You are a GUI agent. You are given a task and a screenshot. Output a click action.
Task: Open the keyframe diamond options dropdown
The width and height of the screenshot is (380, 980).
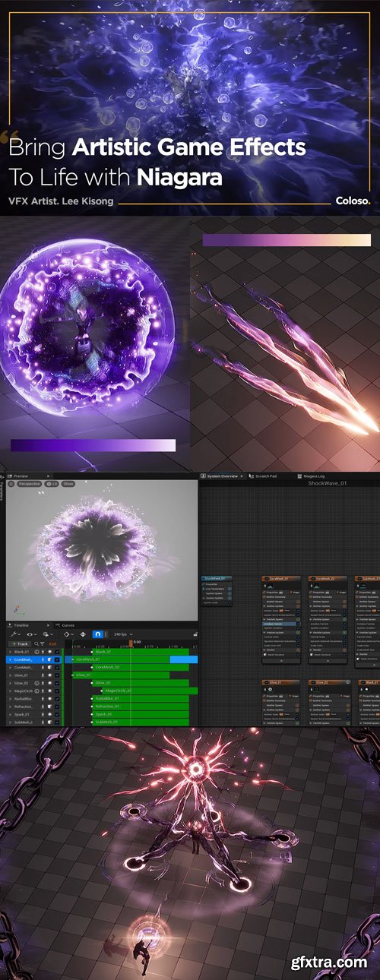coord(68,634)
